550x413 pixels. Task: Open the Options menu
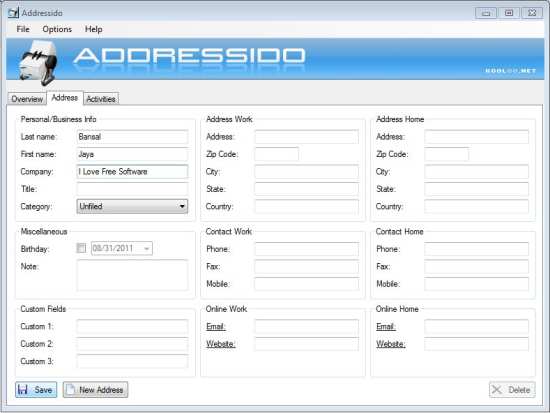[x=57, y=29]
